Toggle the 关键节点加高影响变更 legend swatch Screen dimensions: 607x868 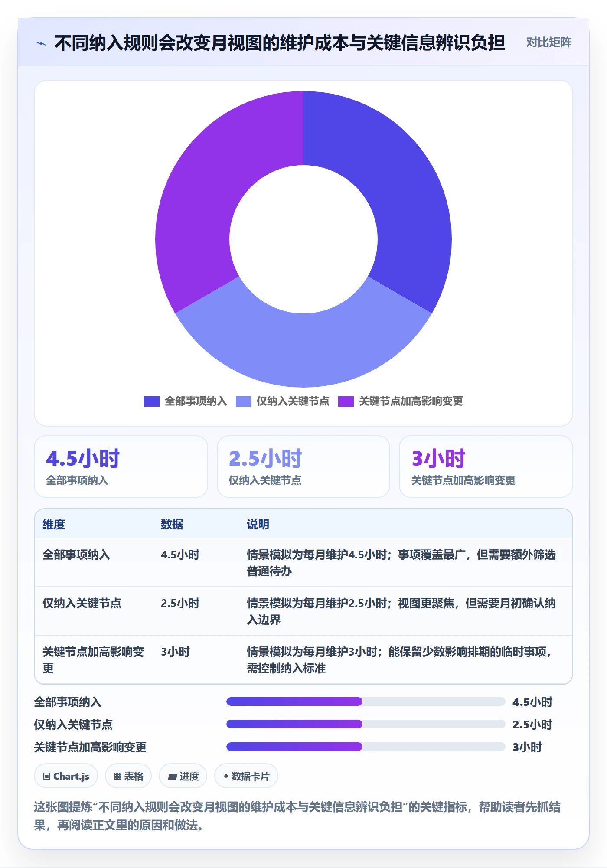pyautogui.click(x=346, y=401)
